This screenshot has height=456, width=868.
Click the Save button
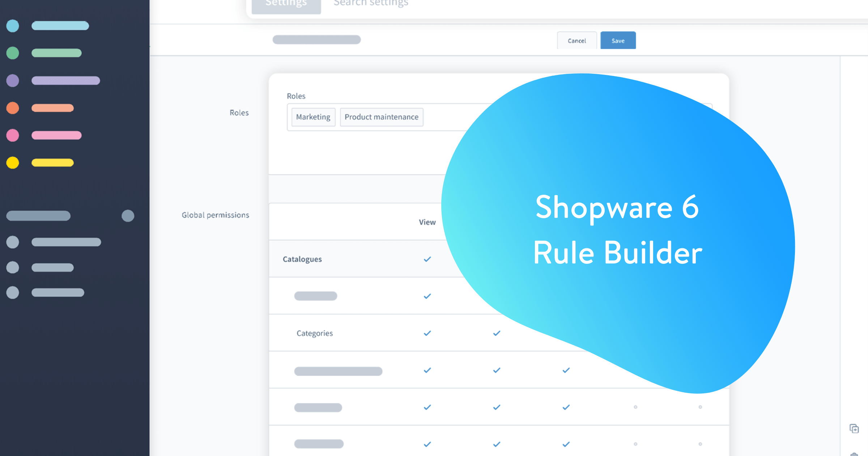[x=618, y=40]
